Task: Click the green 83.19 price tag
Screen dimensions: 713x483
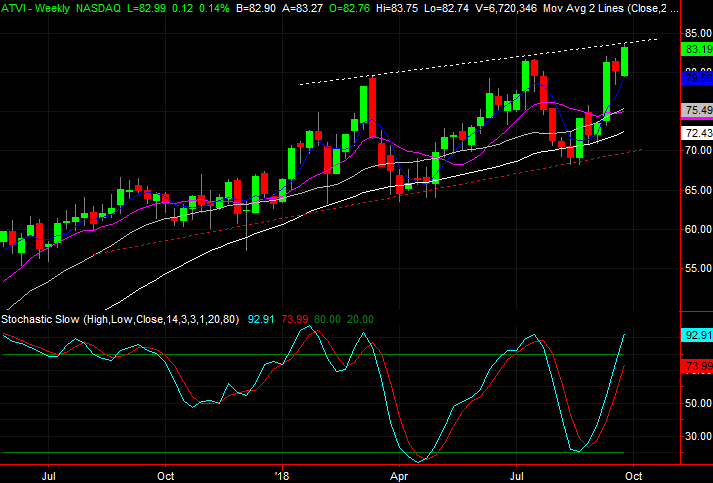Action: (x=697, y=49)
